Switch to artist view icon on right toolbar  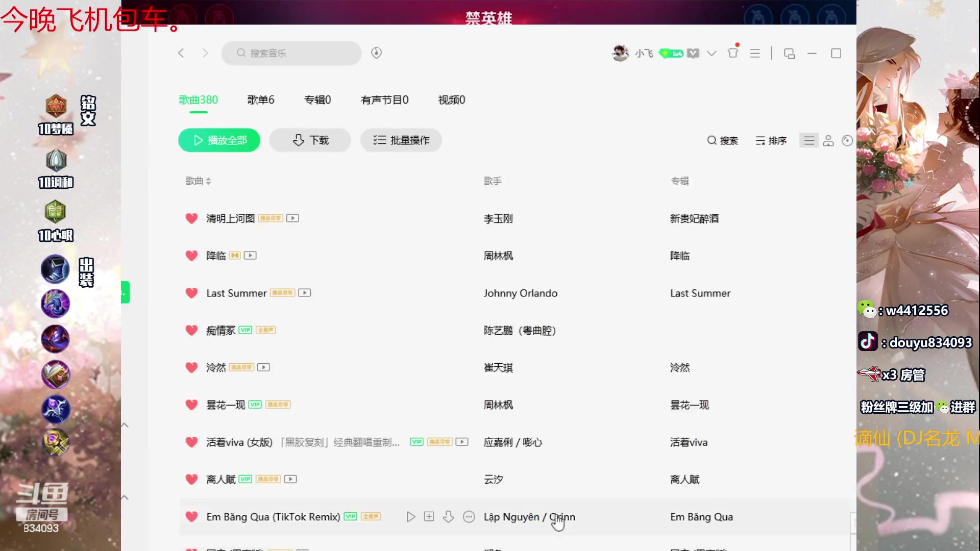(x=828, y=140)
